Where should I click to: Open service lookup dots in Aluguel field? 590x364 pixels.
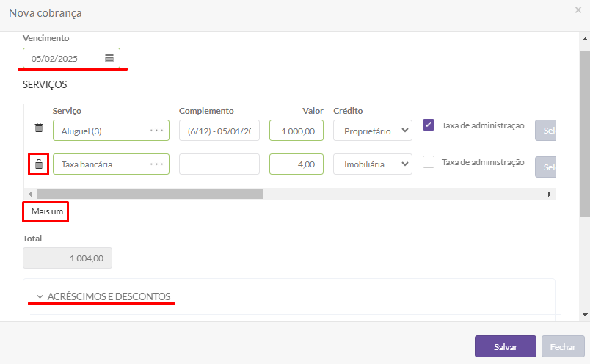click(156, 131)
